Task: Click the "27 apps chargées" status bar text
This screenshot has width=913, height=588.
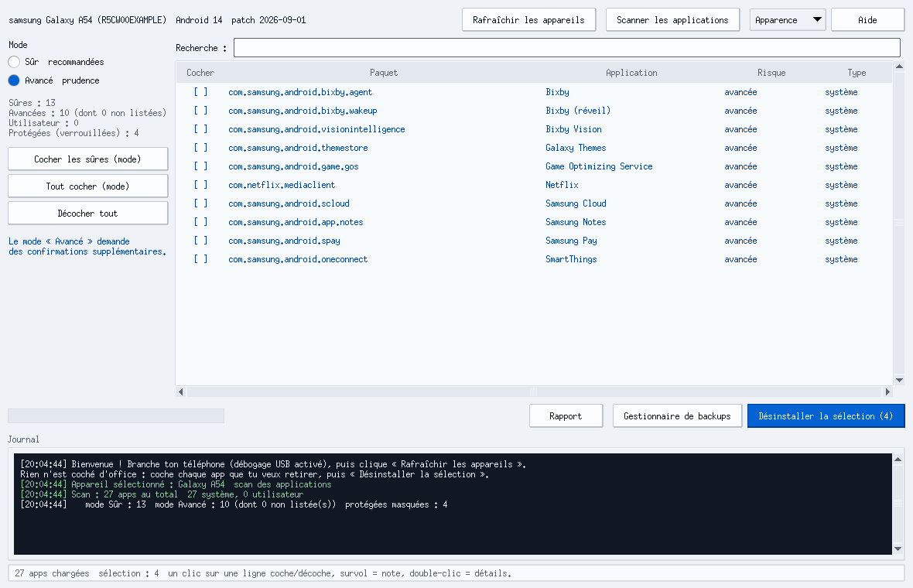Action: 52,573
